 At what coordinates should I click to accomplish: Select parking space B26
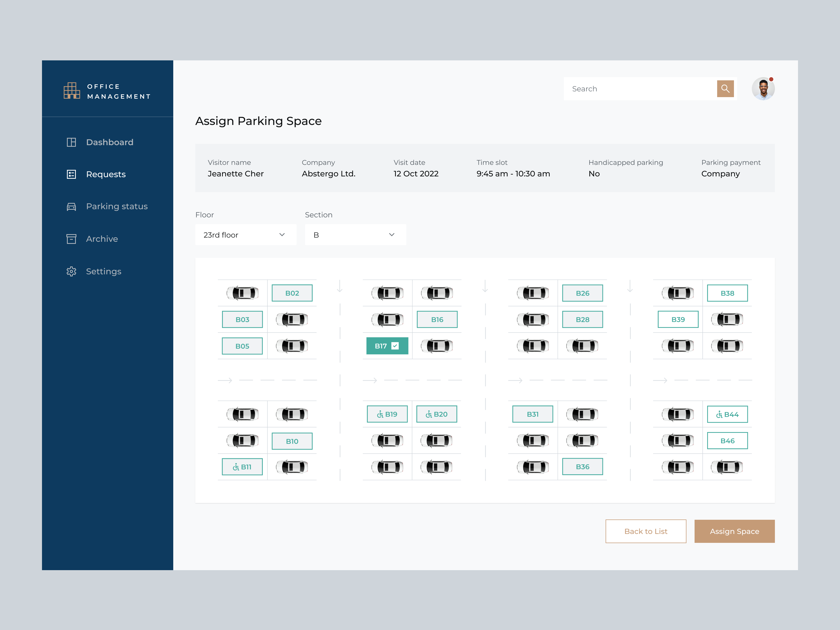click(582, 293)
